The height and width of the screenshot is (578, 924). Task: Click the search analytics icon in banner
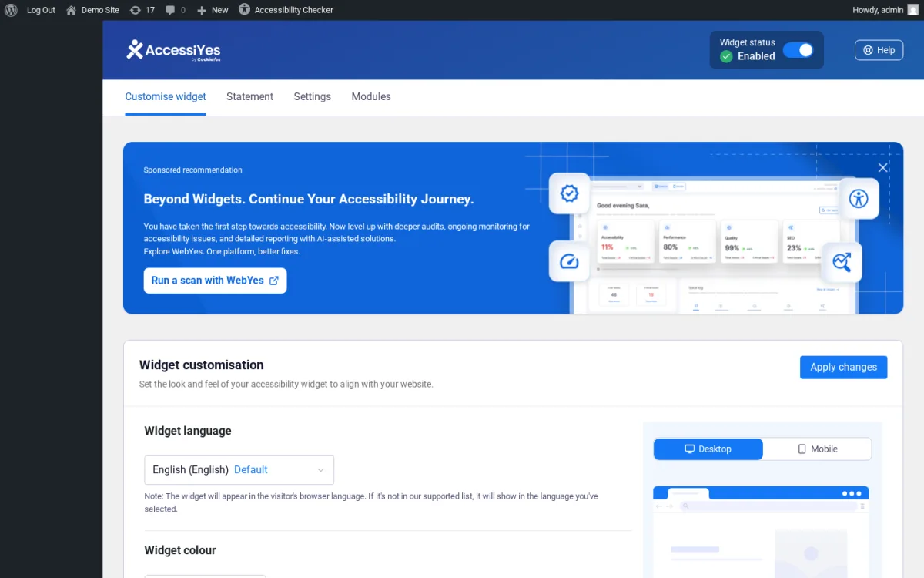[x=842, y=262]
